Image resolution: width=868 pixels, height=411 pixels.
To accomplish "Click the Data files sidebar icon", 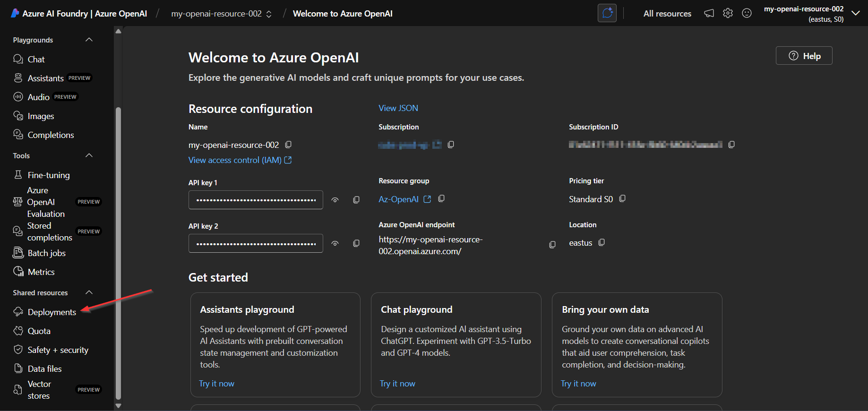I will pyautogui.click(x=18, y=368).
